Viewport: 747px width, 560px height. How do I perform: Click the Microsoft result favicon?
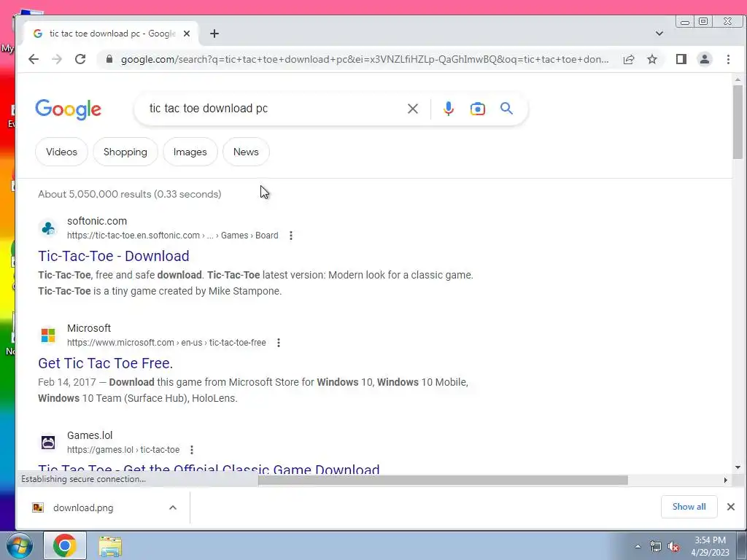point(48,335)
